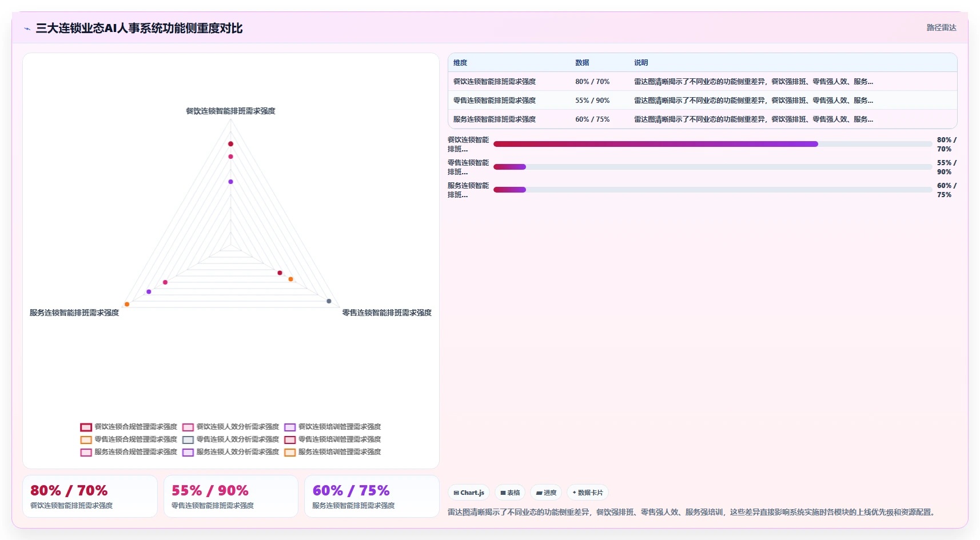Screen dimensions: 980x540
Task: Select the 零售连锁智能排班需求强度 table row
Action: (702, 101)
